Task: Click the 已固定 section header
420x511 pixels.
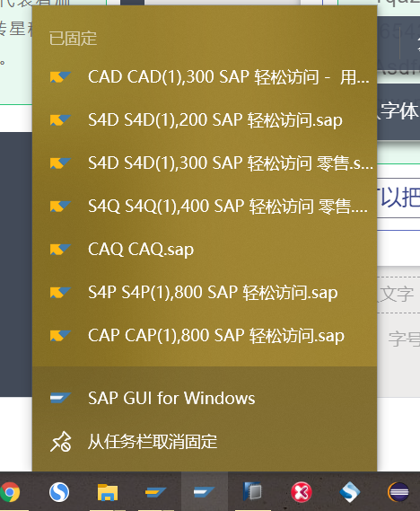Action: coord(73,39)
